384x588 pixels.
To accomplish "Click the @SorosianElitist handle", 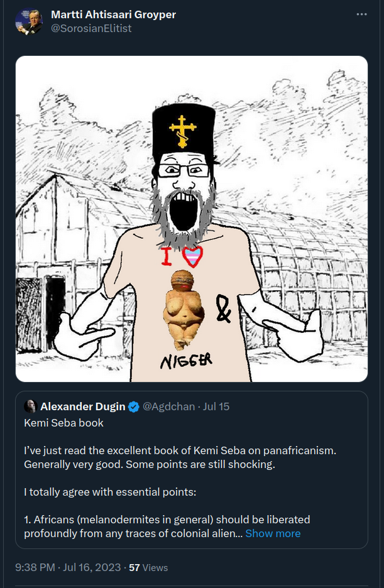I will 91,28.
